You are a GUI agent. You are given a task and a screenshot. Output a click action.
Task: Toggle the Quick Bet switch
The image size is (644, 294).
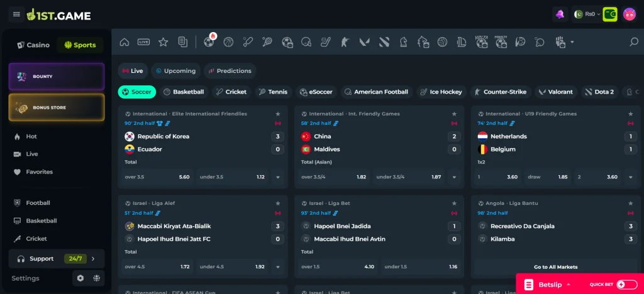[627, 284]
